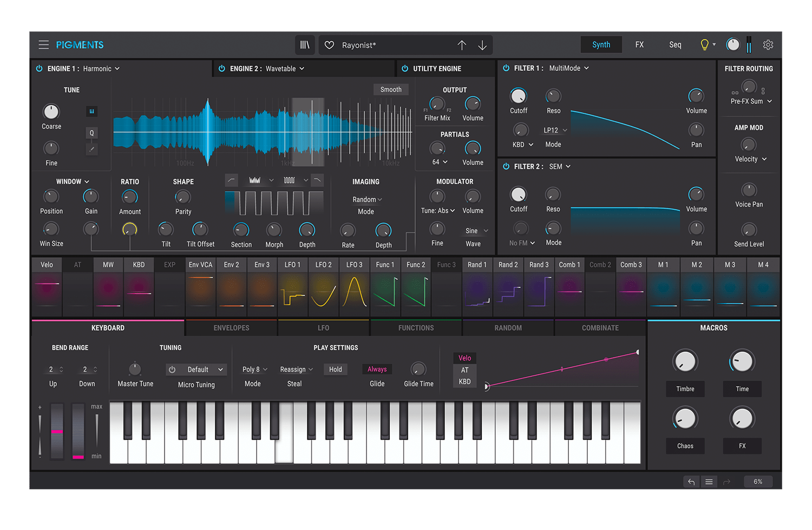Click the lightbulb tips icon
The width and height of the screenshot is (812, 530).
(x=704, y=45)
